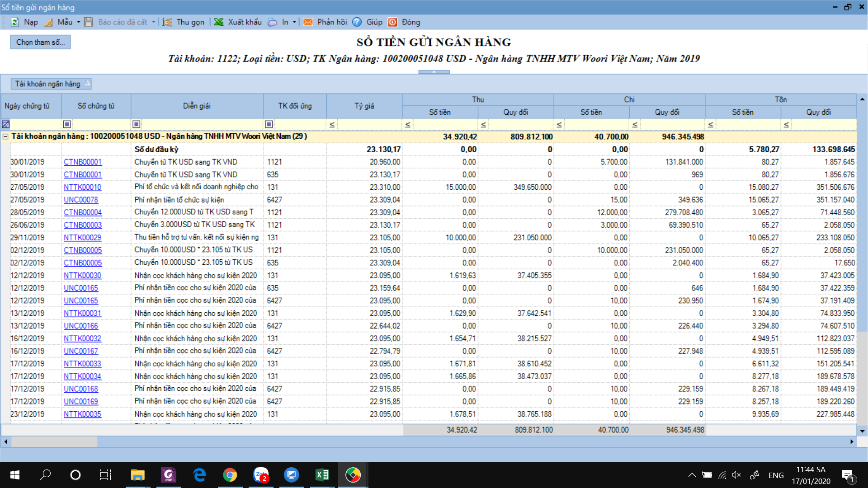The image size is (868, 488).
Task: Click the filter input under Diễn giải
Action: coord(202,124)
